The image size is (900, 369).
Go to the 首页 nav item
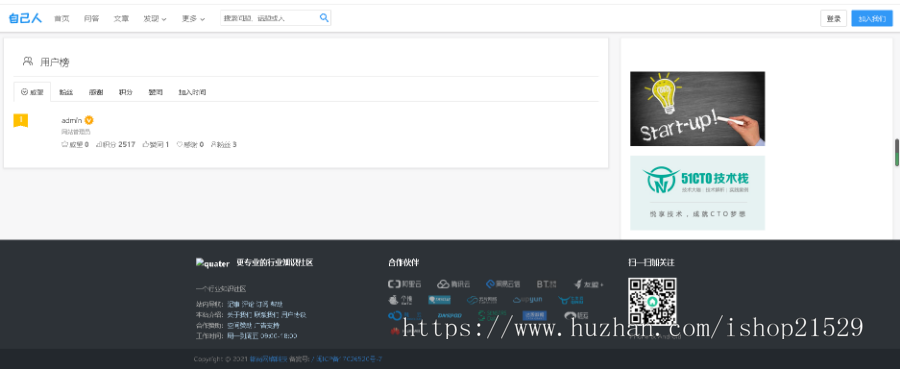click(61, 18)
